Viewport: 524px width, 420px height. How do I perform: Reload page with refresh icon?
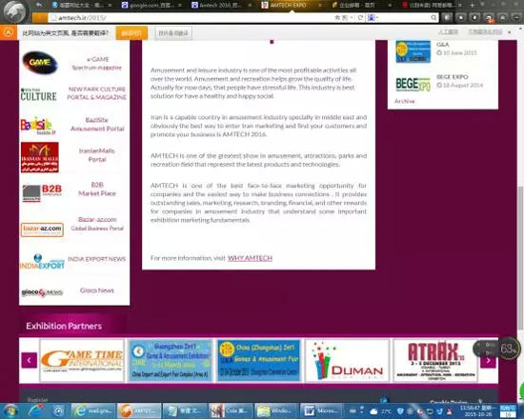click(360, 18)
